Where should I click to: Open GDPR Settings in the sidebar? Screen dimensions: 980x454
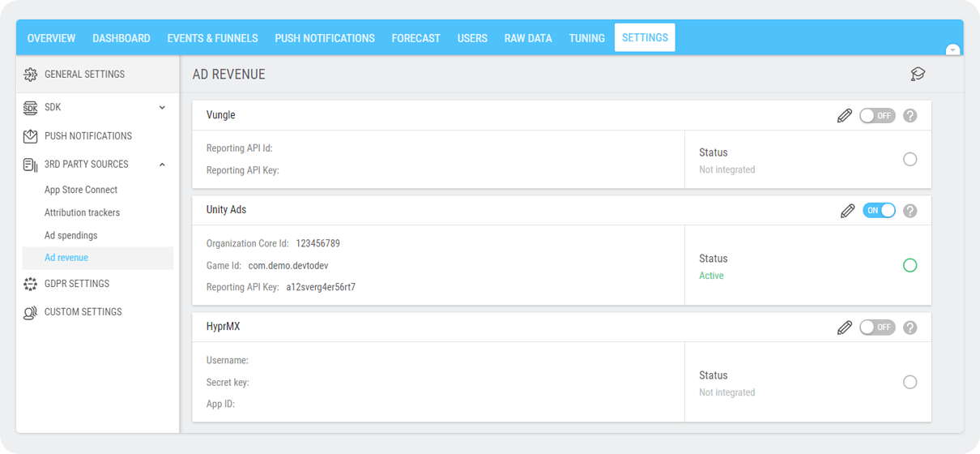(76, 284)
